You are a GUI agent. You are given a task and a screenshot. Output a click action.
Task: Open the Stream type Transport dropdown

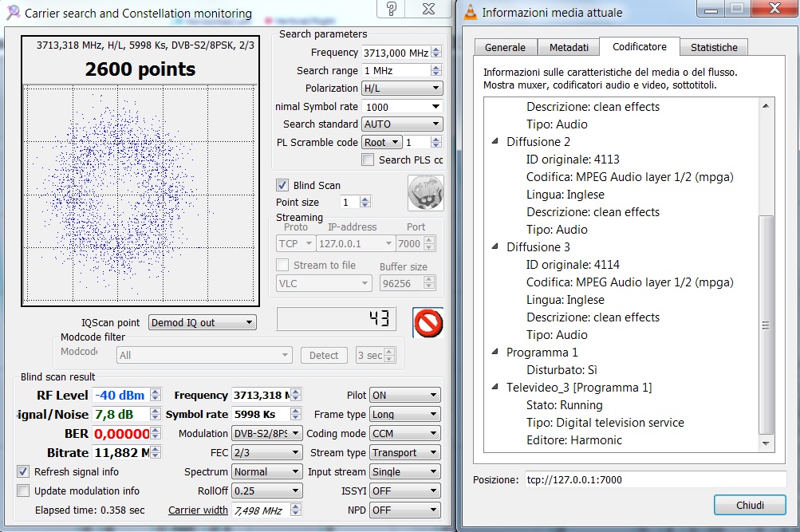405,452
